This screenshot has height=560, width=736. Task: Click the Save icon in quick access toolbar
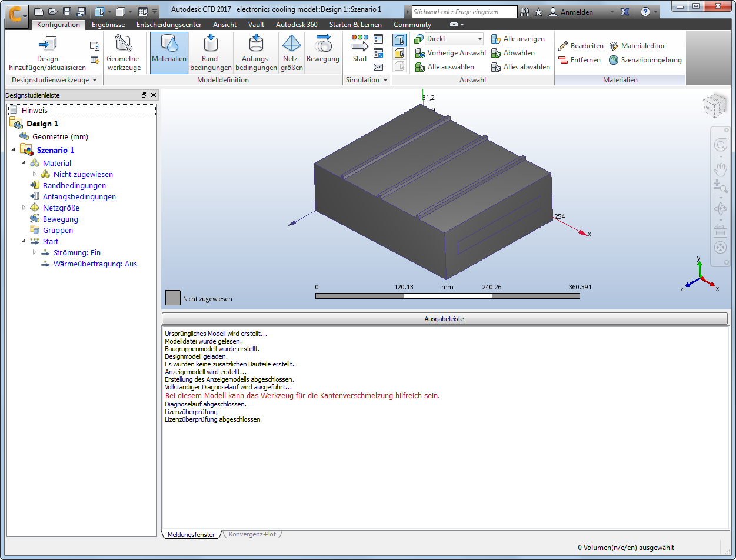[66, 11]
